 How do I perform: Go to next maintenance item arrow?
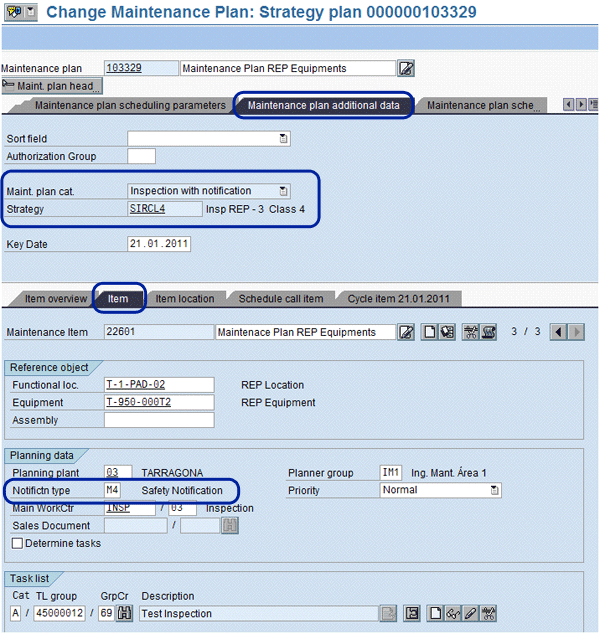pyautogui.click(x=577, y=332)
